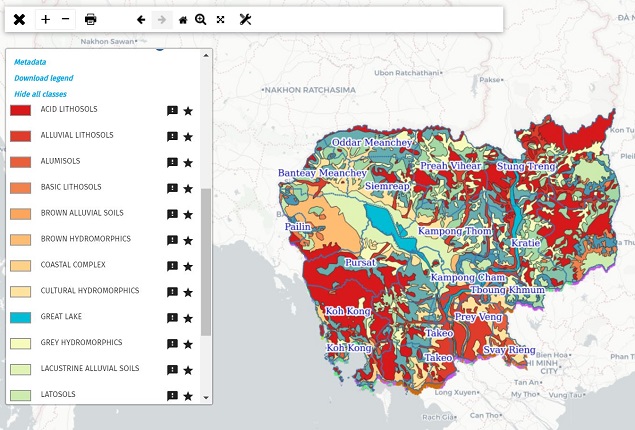Click the Great Lake blue color swatch
This screenshot has height=430, width=635.
[21, 317]
